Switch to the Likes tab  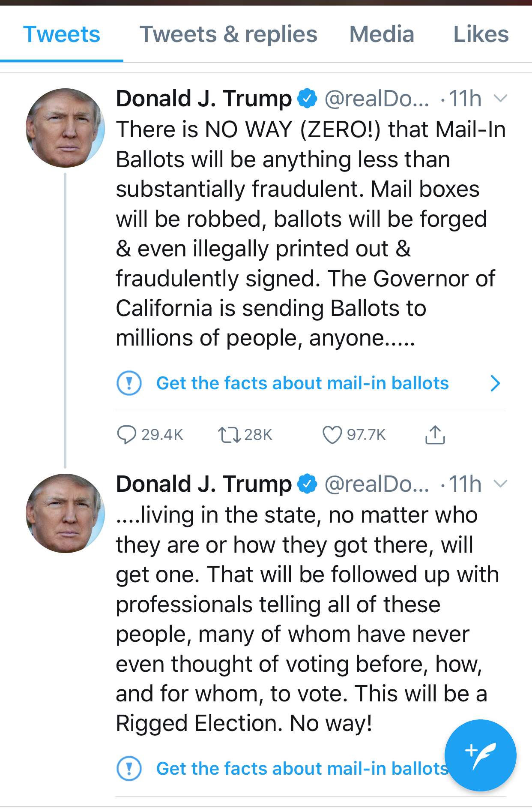tap(481, 34)
